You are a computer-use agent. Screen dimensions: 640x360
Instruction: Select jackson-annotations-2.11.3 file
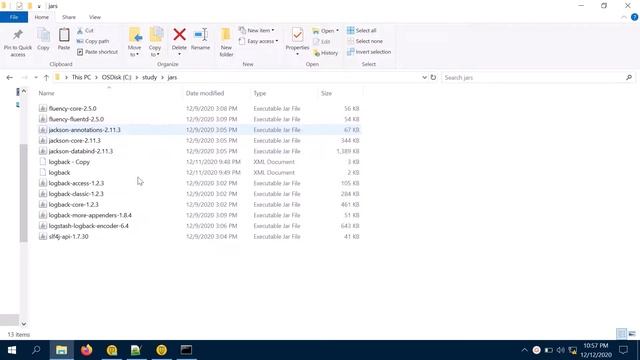pos(199,130)
